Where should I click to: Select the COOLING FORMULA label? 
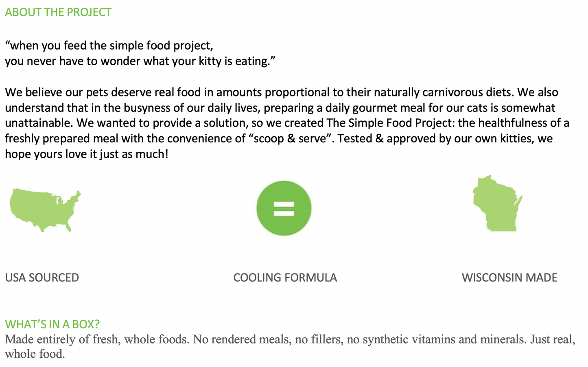[x=285, y=277]
